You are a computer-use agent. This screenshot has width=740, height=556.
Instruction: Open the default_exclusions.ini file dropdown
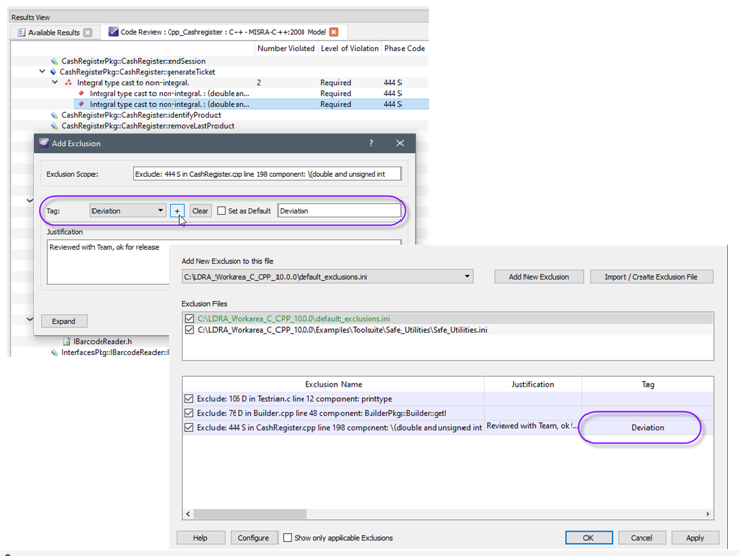(x=328, y=277)
